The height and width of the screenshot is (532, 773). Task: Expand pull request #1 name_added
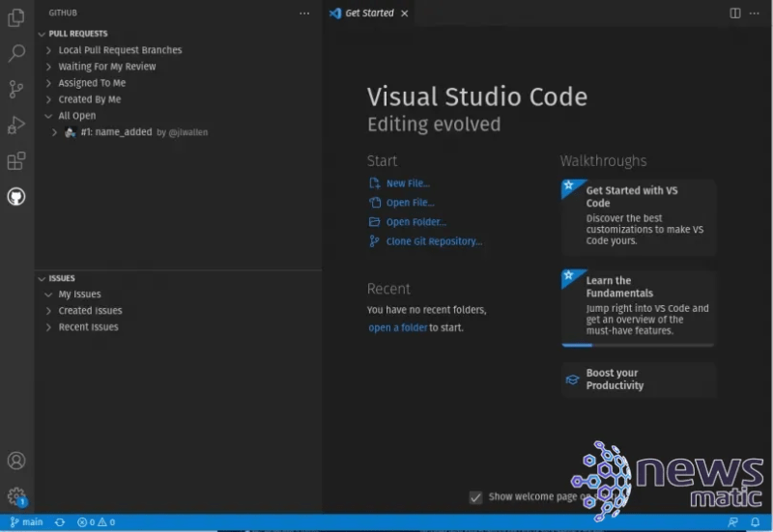click(55, 132)
